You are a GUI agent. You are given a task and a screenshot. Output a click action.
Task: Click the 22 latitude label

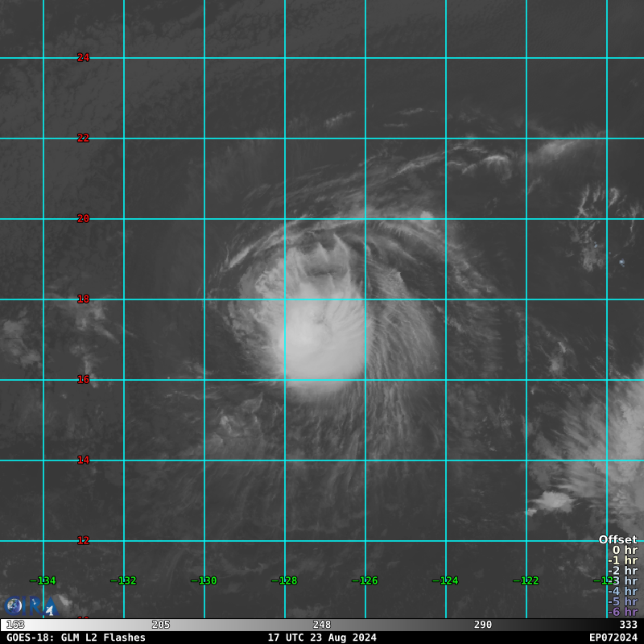[x=83, y=138]
